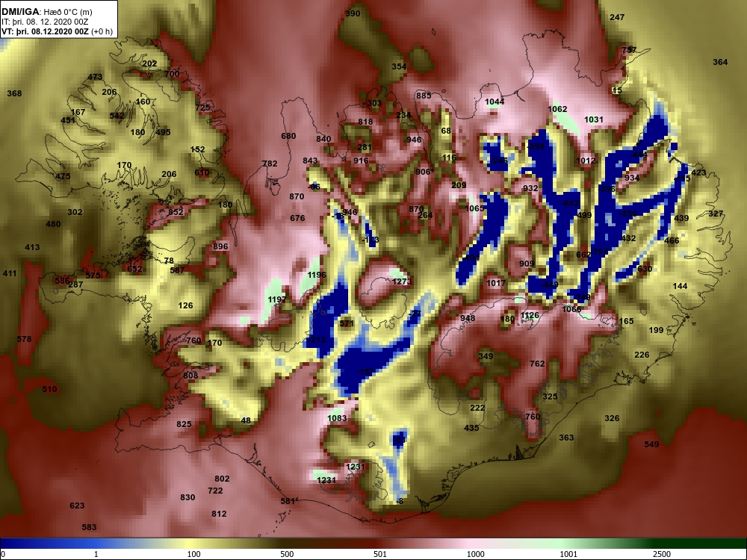Click the title line 'DMI/IGA: Hæð 0°C (m)'

tap(46, 12)
